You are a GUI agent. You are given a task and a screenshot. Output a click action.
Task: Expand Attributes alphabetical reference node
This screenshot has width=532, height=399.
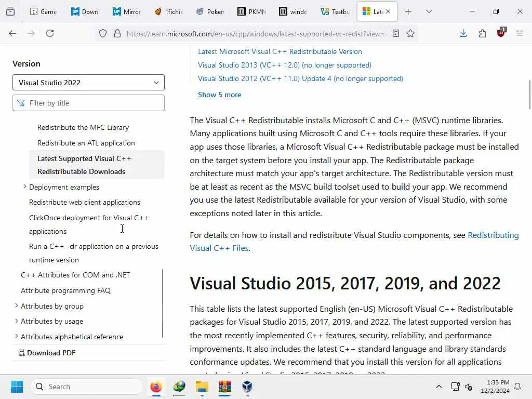click(16, 336)
